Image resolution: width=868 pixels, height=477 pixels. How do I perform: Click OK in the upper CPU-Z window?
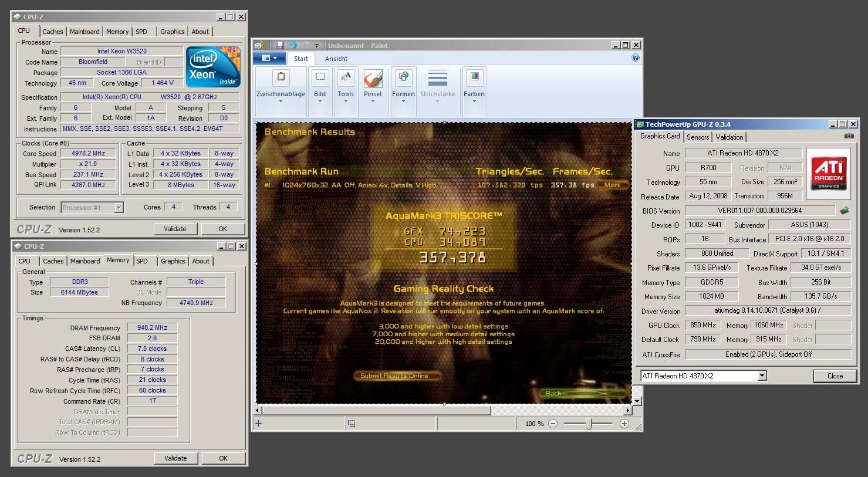tap(223, 229)
